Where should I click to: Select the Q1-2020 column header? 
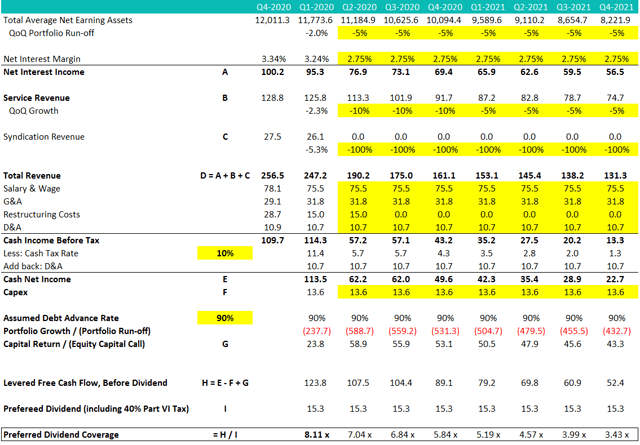click(316, 7)
